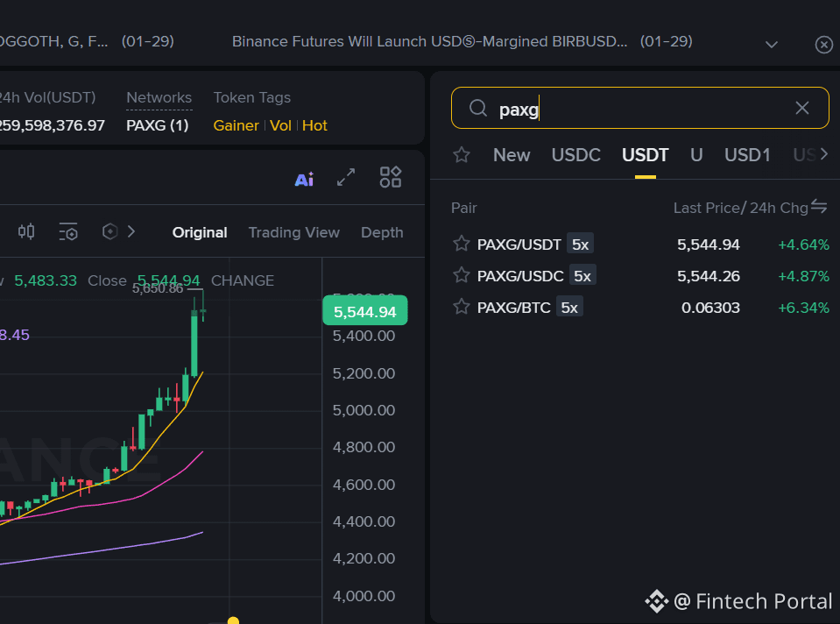
Task: Click the 5,000.00 price axis label
Action: [x=364, y=411]
